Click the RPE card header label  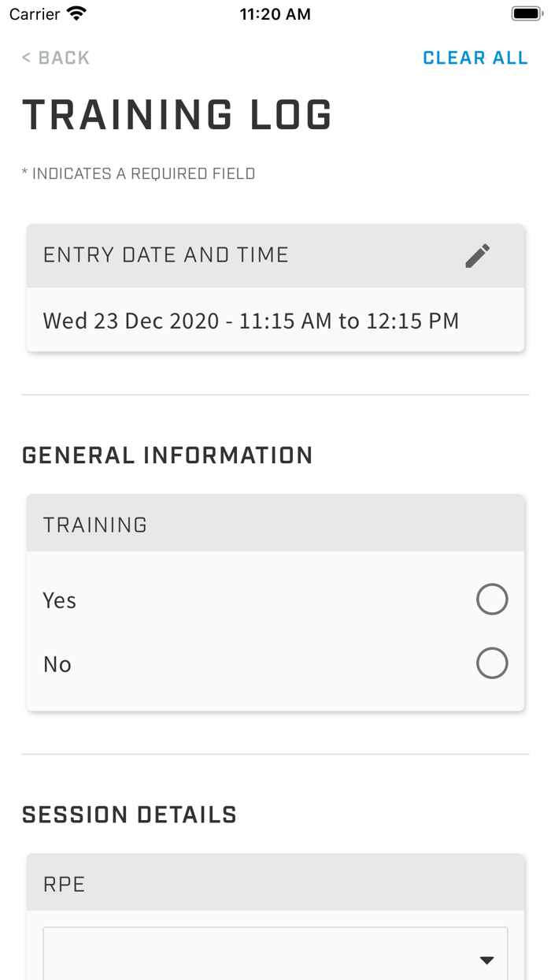(x=65, y=884)
